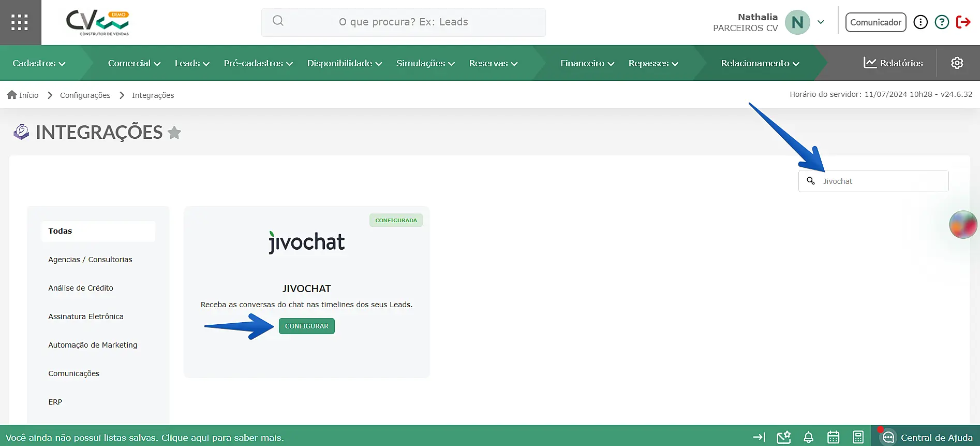This screenshot has width=980, height=446.
Task: Open the Relatórios section
Action: pos(893,63)
